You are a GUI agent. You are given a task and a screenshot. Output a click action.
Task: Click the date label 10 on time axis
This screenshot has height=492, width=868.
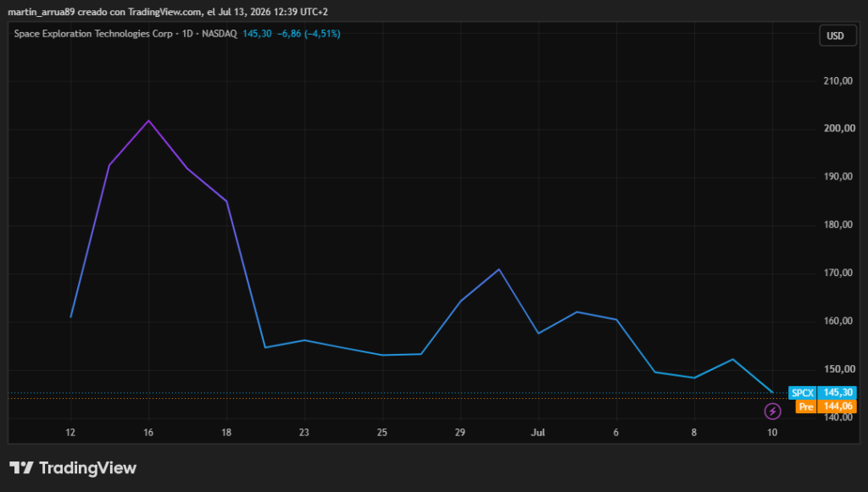[x=772, y=432]
